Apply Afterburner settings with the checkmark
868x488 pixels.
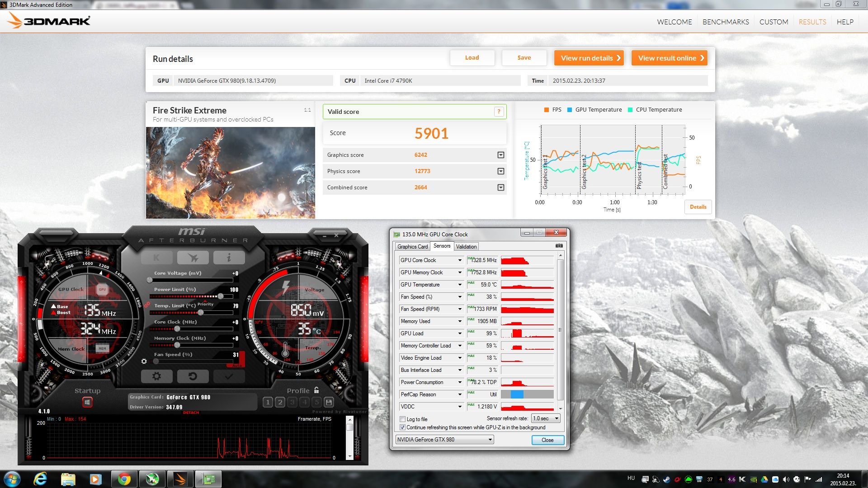pyautogui.click(x=229, y=376)
